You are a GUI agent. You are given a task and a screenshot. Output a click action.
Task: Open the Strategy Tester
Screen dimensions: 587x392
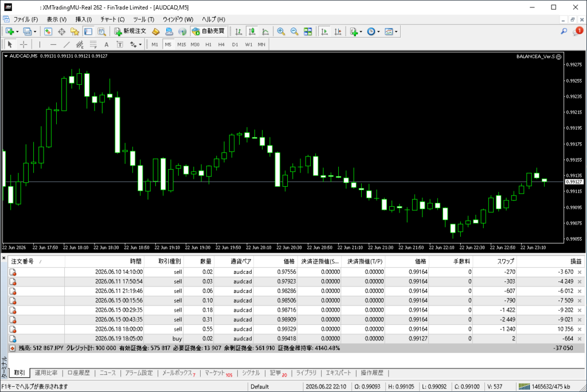click(x=101, y=32)
